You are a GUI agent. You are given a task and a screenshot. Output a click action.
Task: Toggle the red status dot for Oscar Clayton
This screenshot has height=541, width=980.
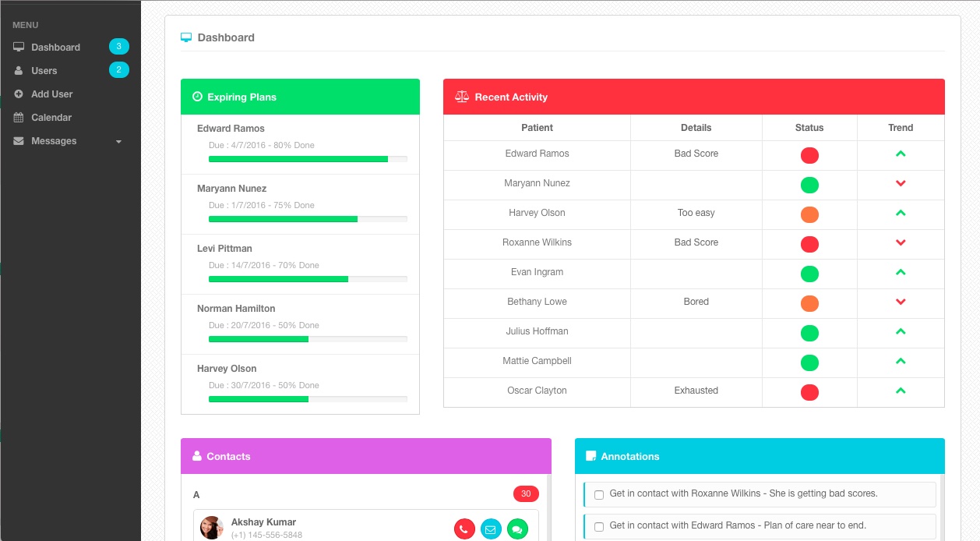809,392
